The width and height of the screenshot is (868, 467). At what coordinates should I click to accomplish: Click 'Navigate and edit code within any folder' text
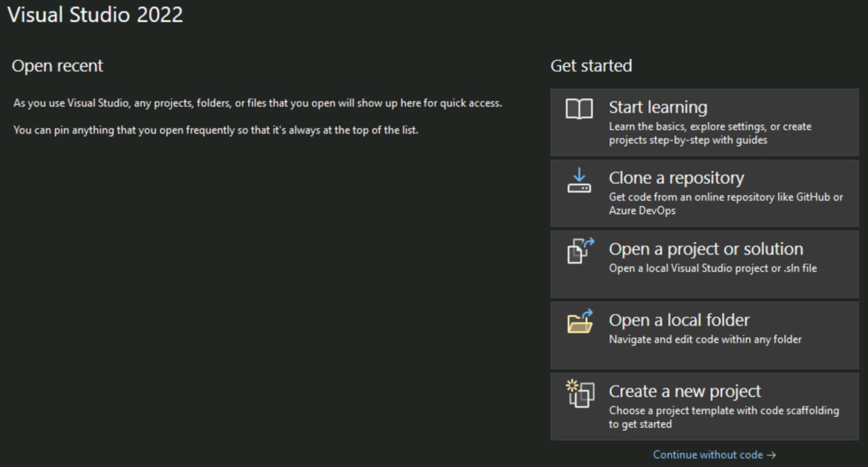[705, 339]
